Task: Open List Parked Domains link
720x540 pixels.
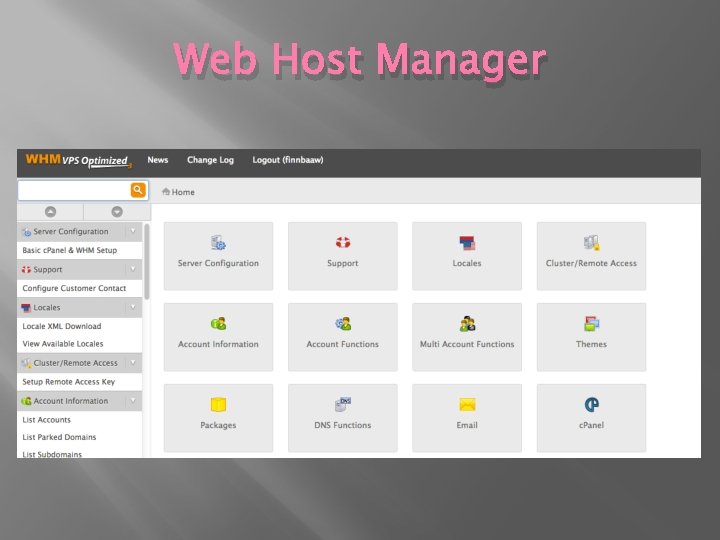Action: click(59, 437)
